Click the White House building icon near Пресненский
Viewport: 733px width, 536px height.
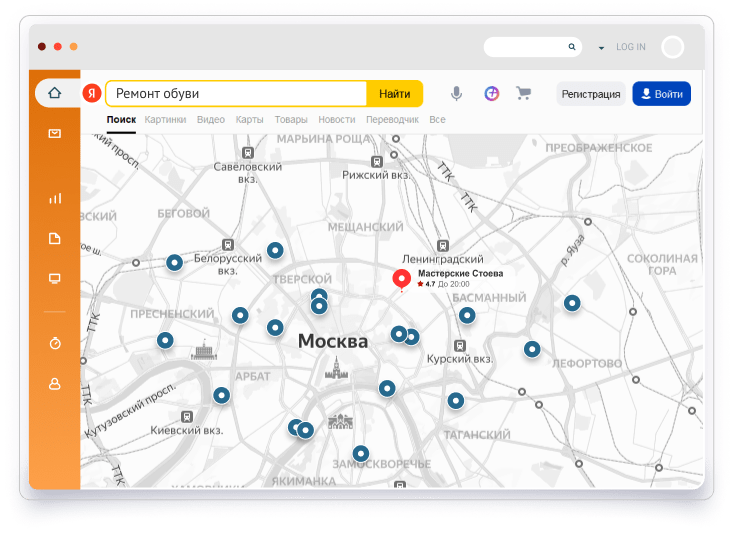[204, 350]
